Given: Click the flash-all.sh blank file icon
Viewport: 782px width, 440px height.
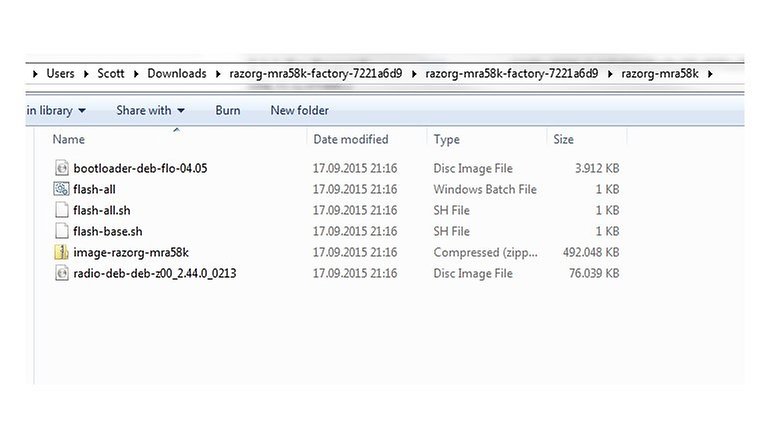Looking at the screenshot, I should [61, 210].
